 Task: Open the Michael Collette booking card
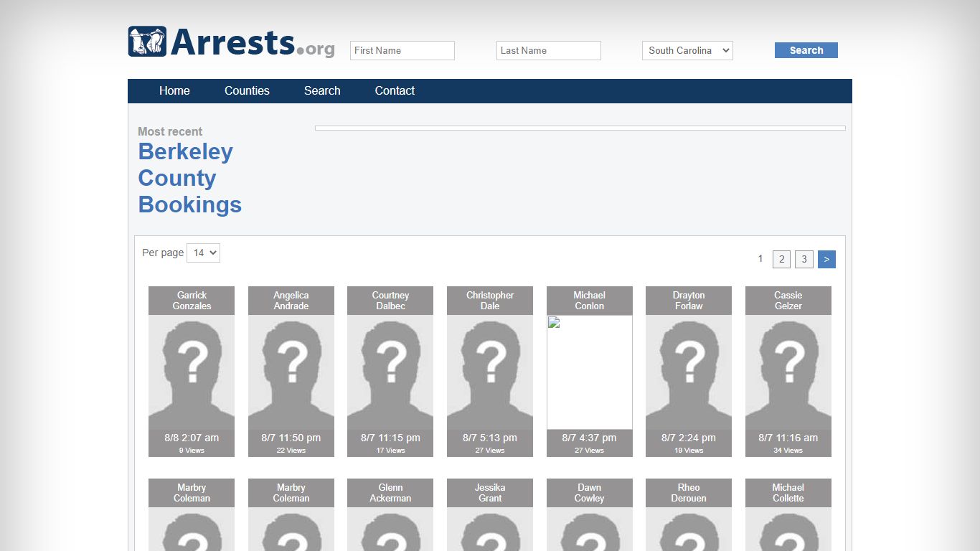[x=788, y=514]
